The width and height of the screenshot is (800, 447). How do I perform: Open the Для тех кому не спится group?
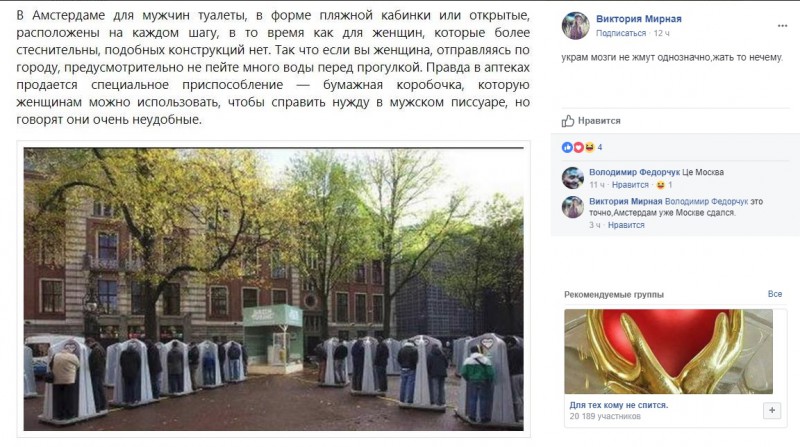click(619, 405)
